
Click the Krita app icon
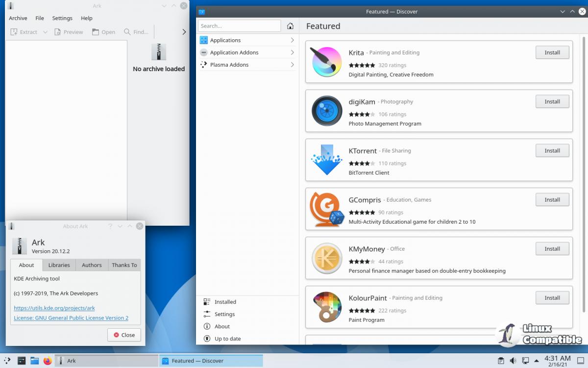(x=326, y=62)
